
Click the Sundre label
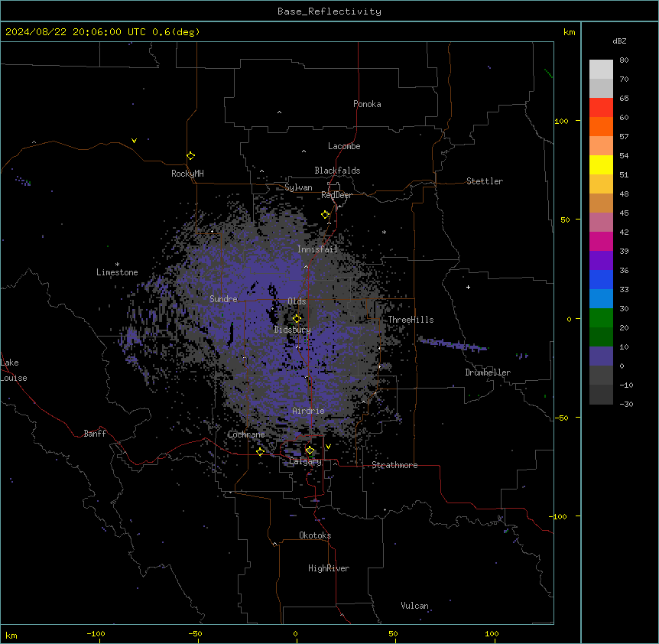click(x=223, y=299)
